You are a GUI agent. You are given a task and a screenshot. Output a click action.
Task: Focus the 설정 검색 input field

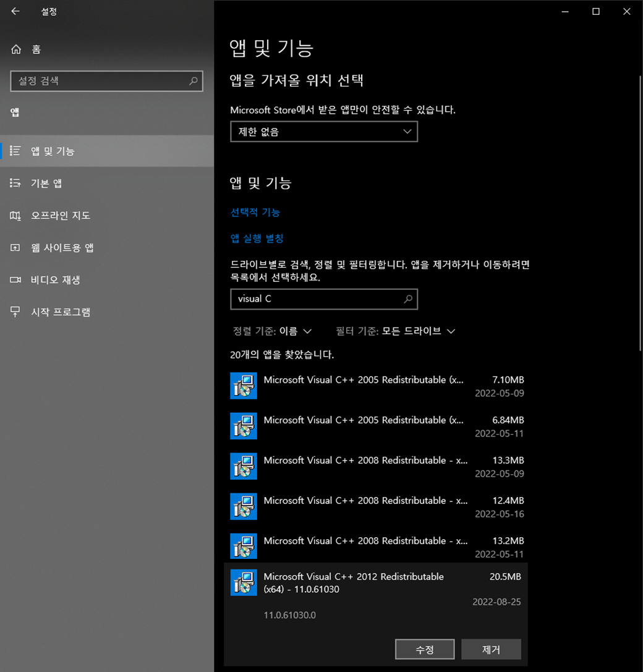107,81
